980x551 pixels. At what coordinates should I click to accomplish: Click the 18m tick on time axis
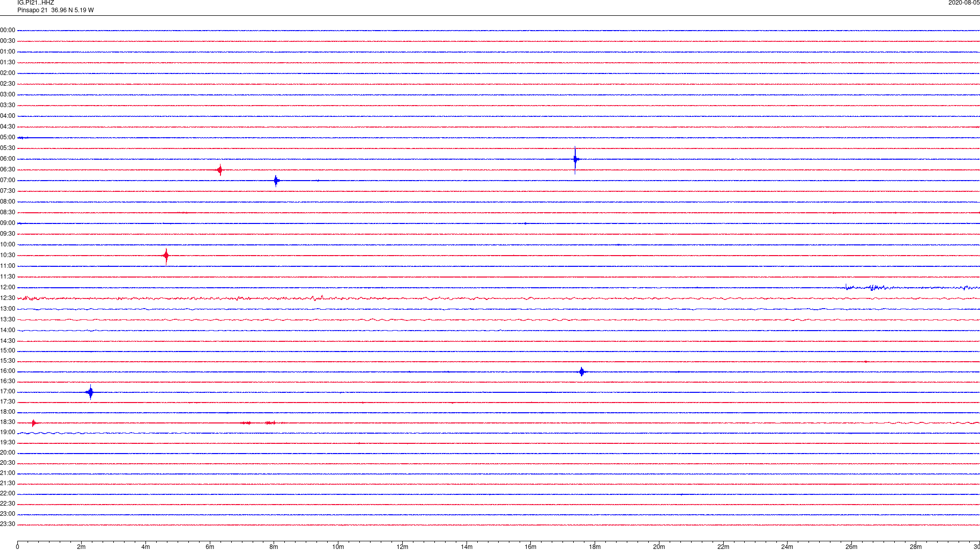(x=595, y=546)
